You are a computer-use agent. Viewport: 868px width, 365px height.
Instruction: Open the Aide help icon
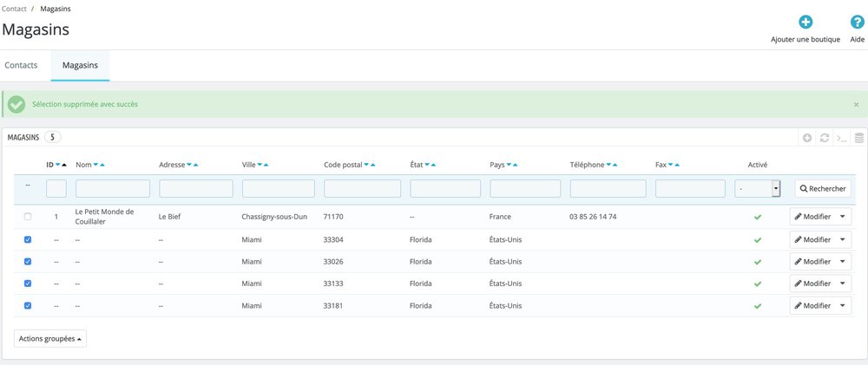pos(858,23)
